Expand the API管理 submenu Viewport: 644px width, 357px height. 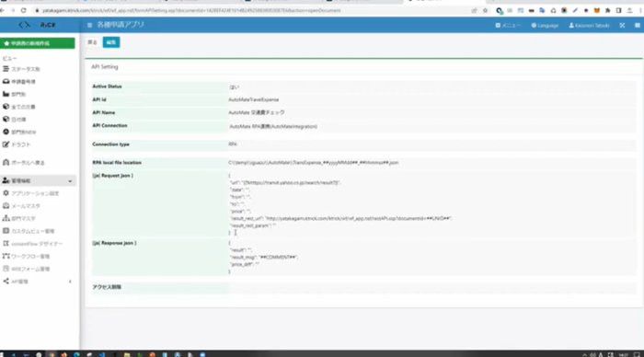click(38, 282)
